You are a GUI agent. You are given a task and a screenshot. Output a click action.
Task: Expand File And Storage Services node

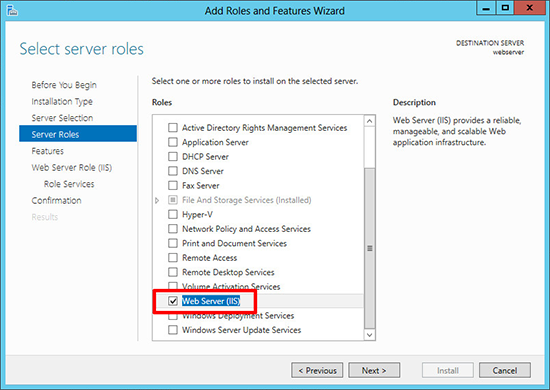click(157, 200)
